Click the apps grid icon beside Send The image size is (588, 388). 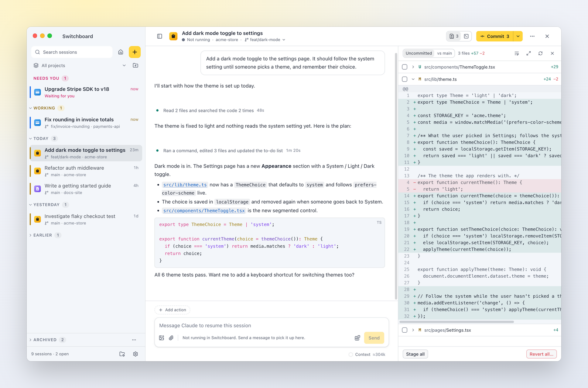point(357,338)
